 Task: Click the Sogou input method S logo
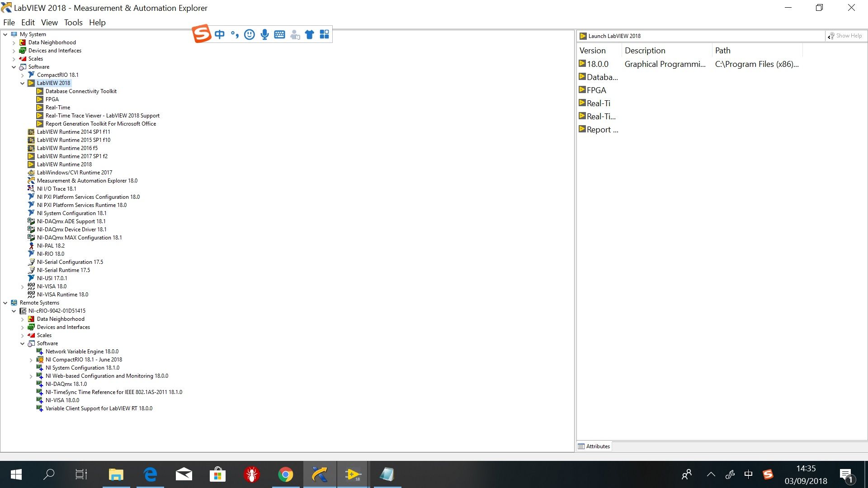(202, 34)
